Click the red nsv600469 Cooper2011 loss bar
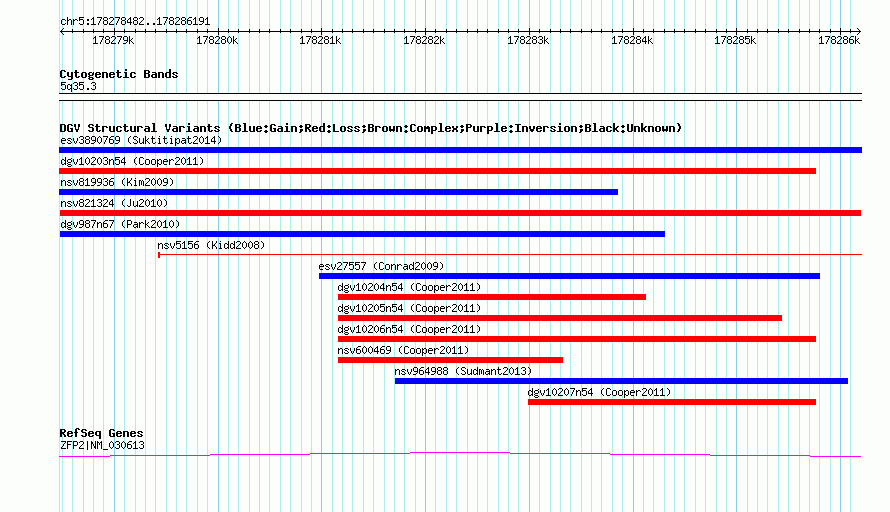 click(x=450, y=360)
